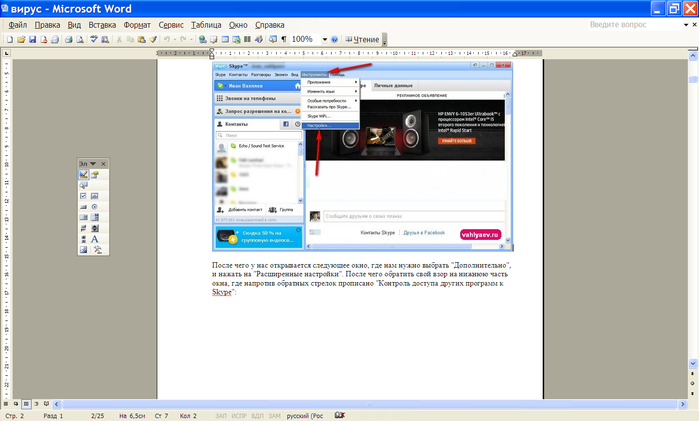Viewport: 699px width, 421px height.
Task: Click the ruler tab selector button
Action: tap(6, 54)
